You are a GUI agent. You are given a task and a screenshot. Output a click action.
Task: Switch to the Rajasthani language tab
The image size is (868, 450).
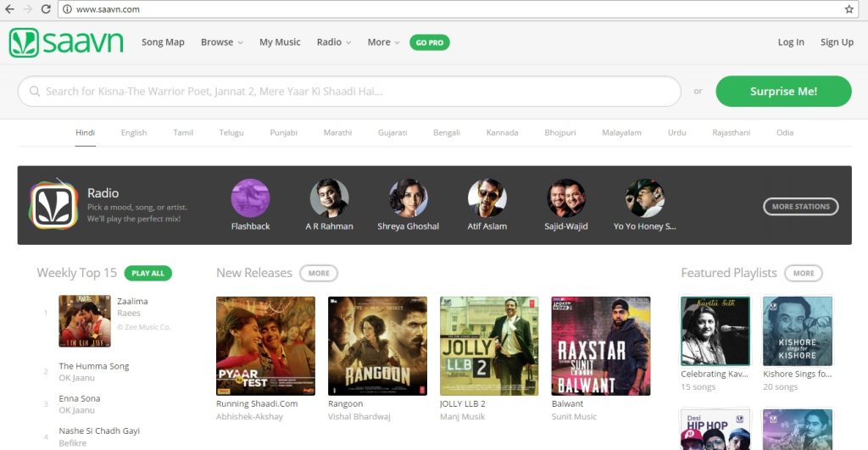coord(732,133)
